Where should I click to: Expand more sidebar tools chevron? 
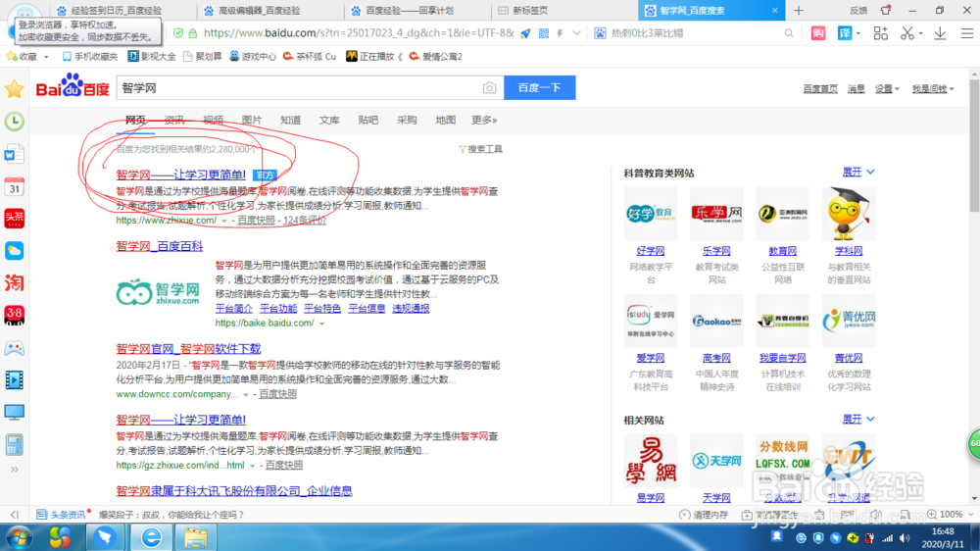point(14,470)
